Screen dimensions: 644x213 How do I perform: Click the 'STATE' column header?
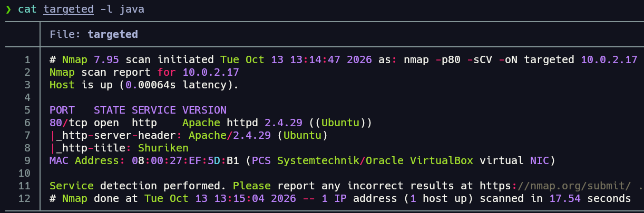(x=110, y=110)
